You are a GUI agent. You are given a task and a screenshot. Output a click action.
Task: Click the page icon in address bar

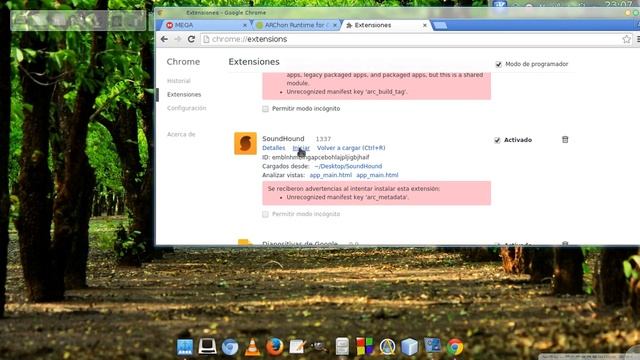click(206, 39)
